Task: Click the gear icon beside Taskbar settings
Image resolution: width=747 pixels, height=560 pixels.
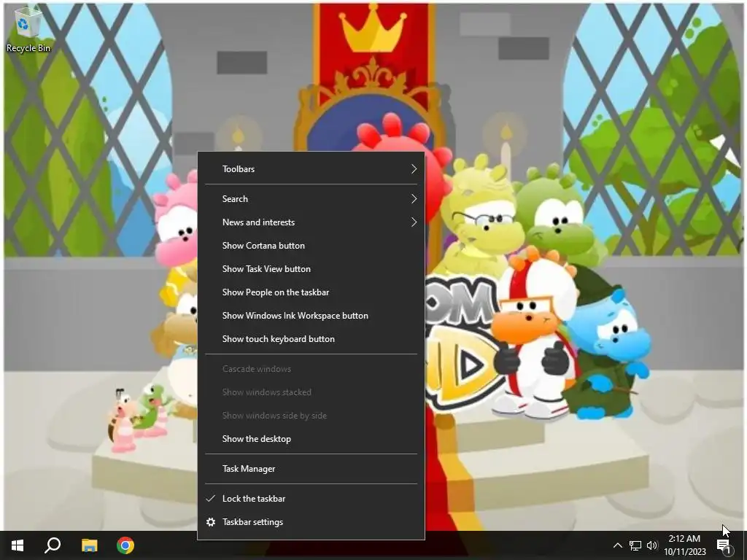Action: [x=211, y=522]
